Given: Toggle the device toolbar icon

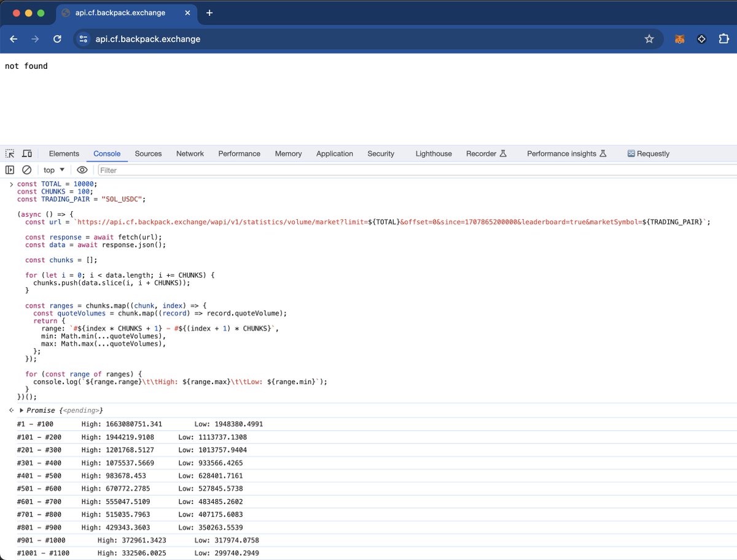Looking at the screenshot, I should 27,154.
